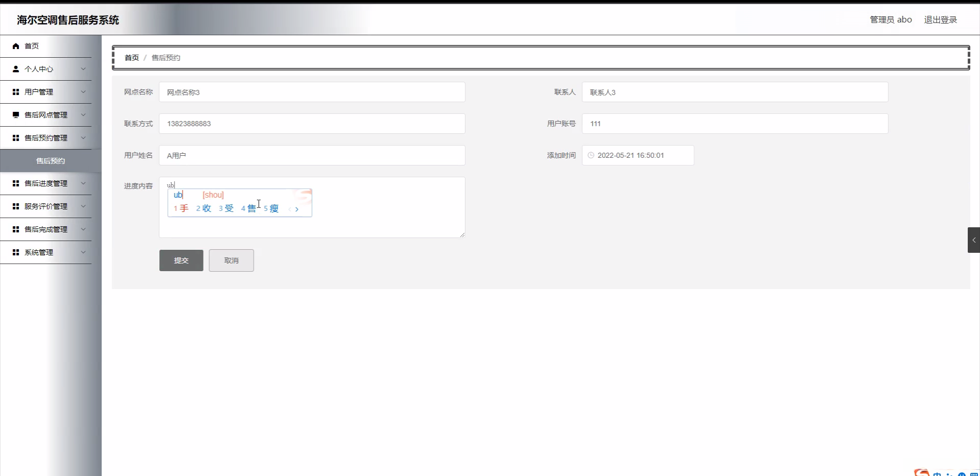Expand the 个人中心 chevron

click(x=83, y=69)
